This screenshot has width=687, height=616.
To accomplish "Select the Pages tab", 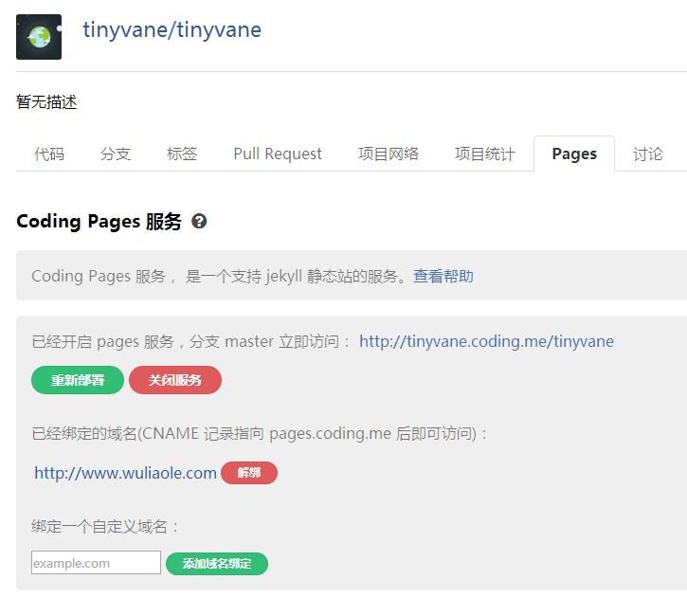I will click(574, 154).
